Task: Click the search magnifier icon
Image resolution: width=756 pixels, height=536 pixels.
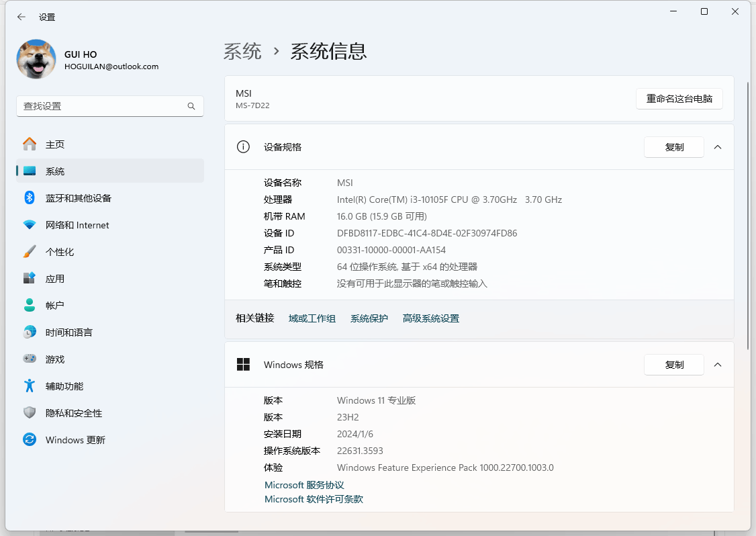Action: [x=191, y=106]
